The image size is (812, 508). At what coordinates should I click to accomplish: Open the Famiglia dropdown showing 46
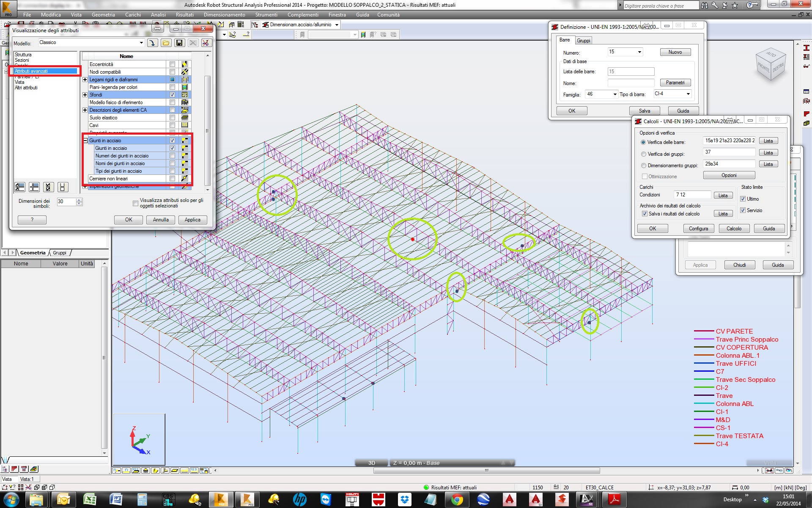click(x=615, y=94)
